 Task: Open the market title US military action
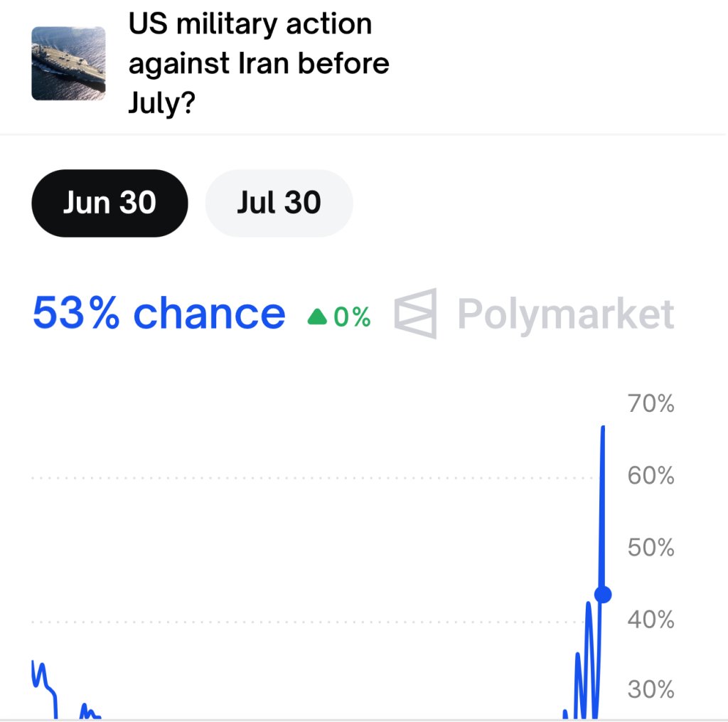[x=259, y=63]
